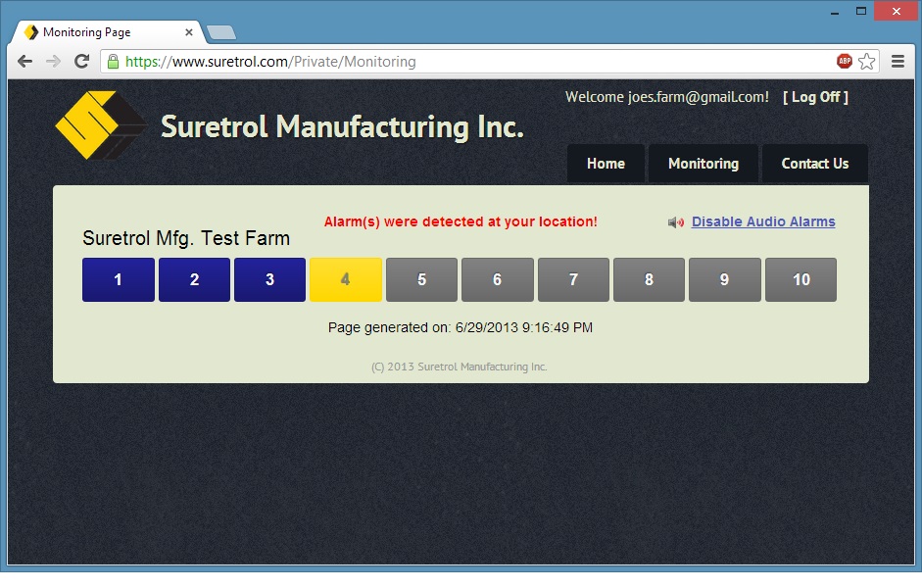
Task: Click the browser back arrow
Action: (x=25, y=62)
